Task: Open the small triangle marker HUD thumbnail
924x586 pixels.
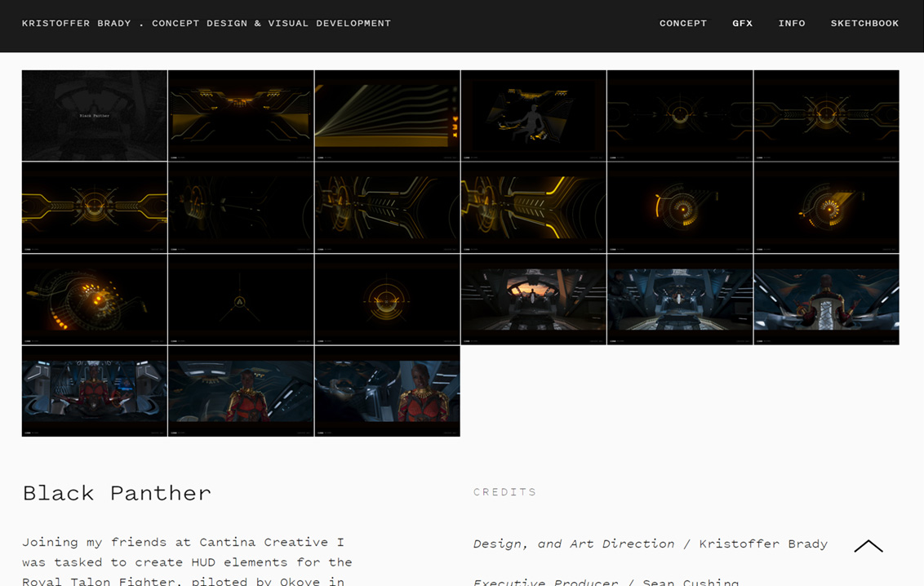Action: [x=241, y=300]
